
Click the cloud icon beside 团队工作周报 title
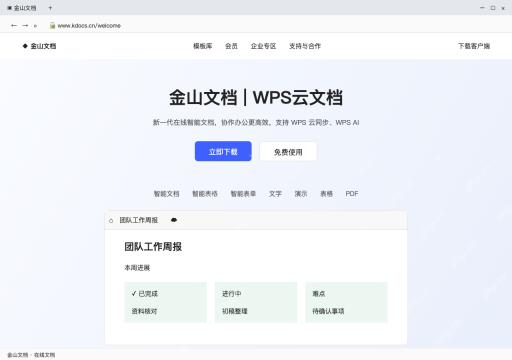(x=174, y=220)
